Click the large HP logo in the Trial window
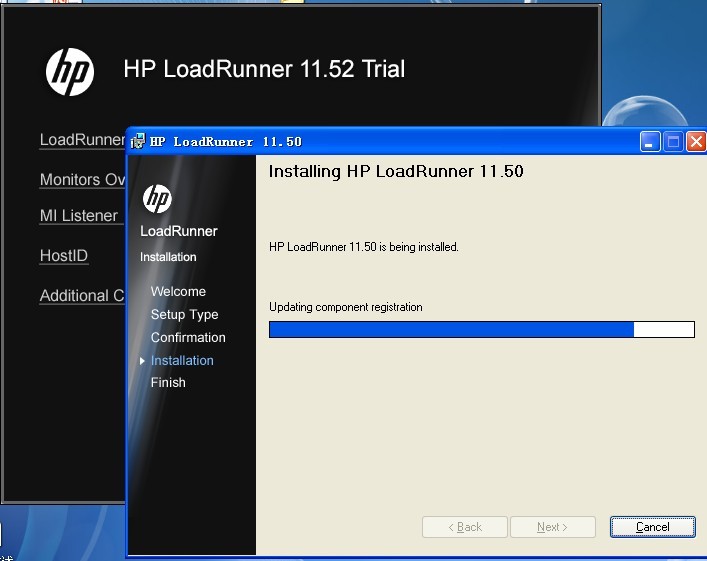Image resolution: width=707 pixels, height=561 pixels. [70, 72]
